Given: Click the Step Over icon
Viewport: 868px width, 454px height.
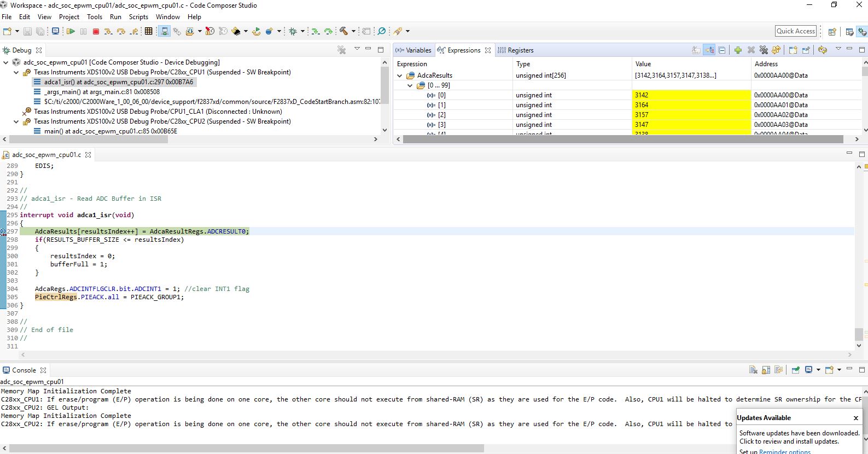Looking at the screenshot, I should (x=121, y=31).
